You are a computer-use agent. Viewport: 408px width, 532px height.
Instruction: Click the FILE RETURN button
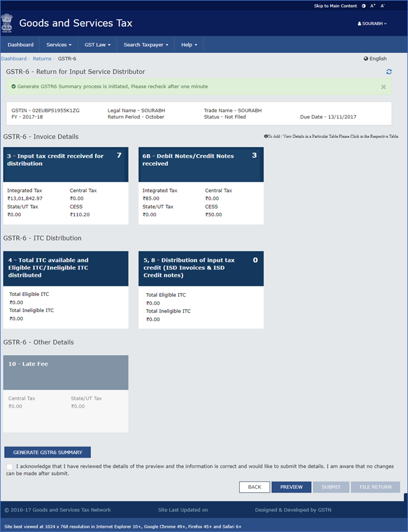tap(375, 487)
